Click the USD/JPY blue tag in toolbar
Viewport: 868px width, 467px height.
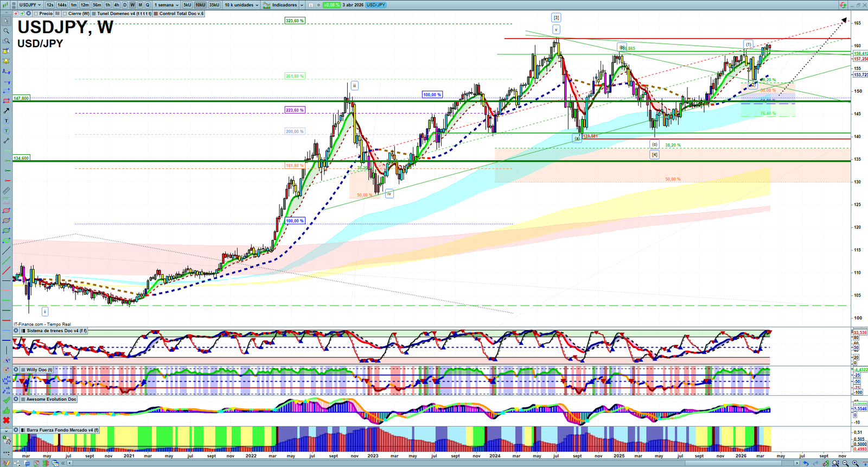[x=376, y=5]
